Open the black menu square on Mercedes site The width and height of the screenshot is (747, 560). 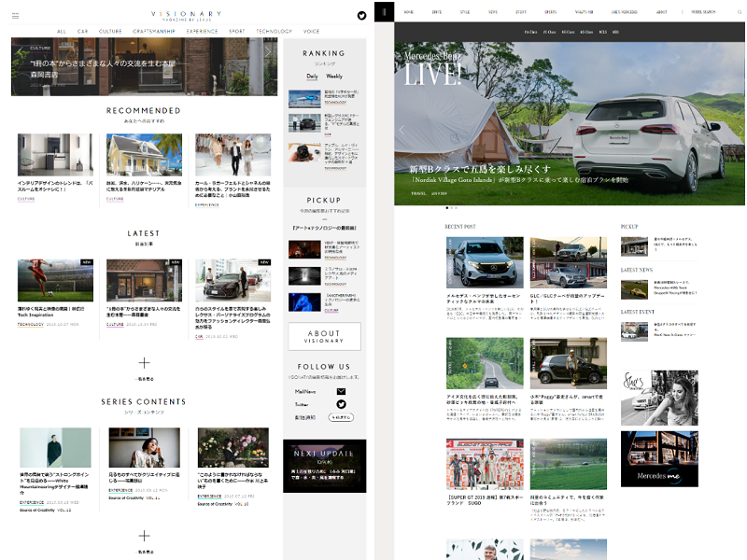[384, 12]
